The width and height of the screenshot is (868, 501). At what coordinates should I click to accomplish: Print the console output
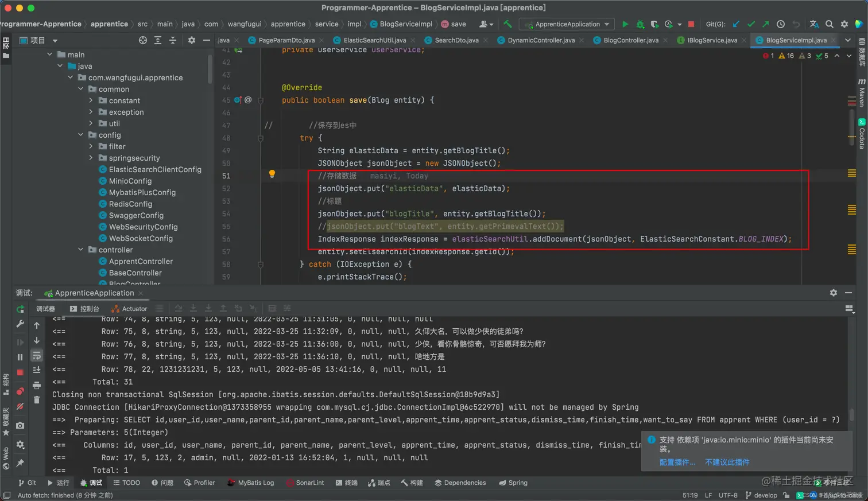(37, 385)
